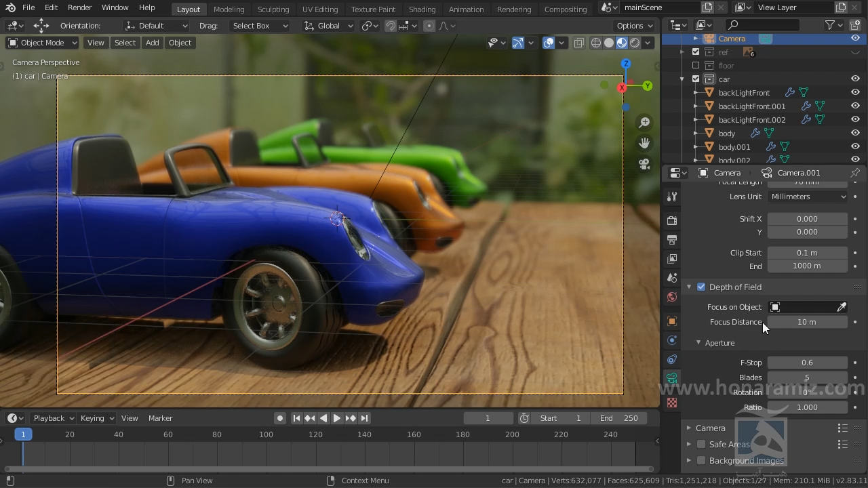The width and height of the screenshot is (868, 488).
Task: Open the Object properties tab (orange square)
Action: click(x=672, y=321)
